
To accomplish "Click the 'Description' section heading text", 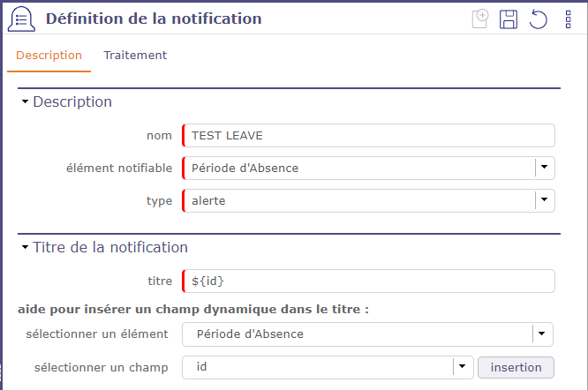I will click(72, 102).
